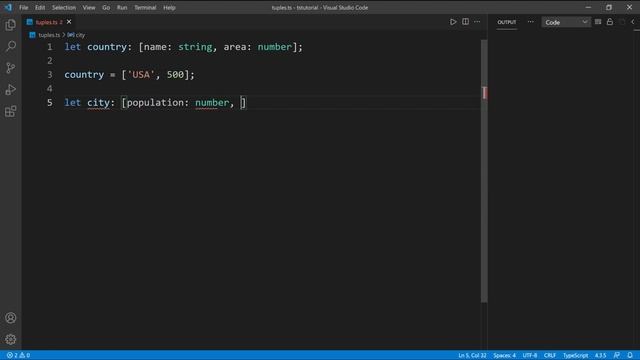This screenshot has height=360, width=640.
Task: Click line number 1 in the gutter
Action: click(x=50, y=47)
